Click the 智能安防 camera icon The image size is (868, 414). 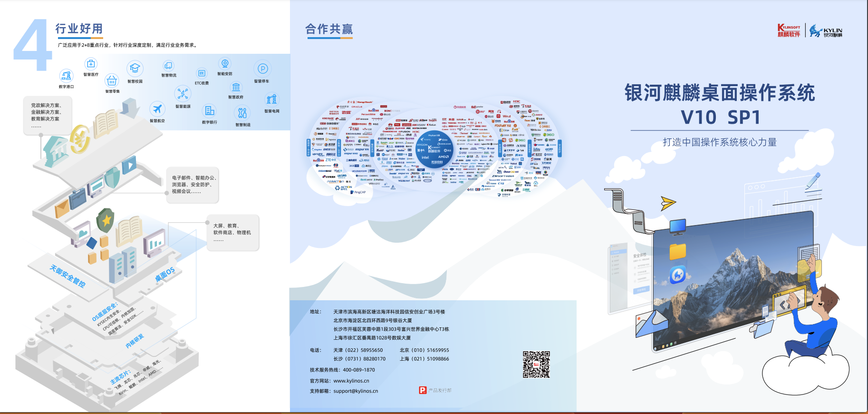(225, 64)
